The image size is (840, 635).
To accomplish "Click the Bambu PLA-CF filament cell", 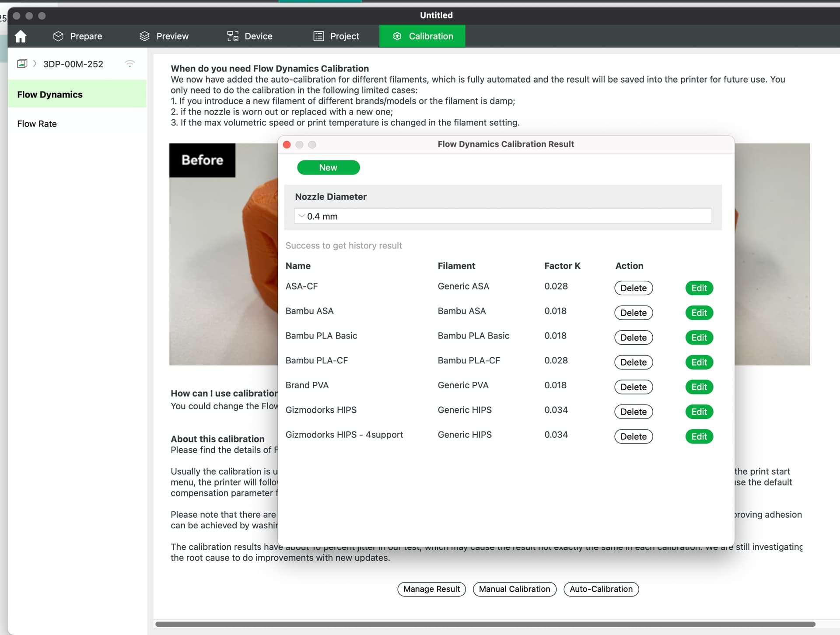I will (469, 360).
